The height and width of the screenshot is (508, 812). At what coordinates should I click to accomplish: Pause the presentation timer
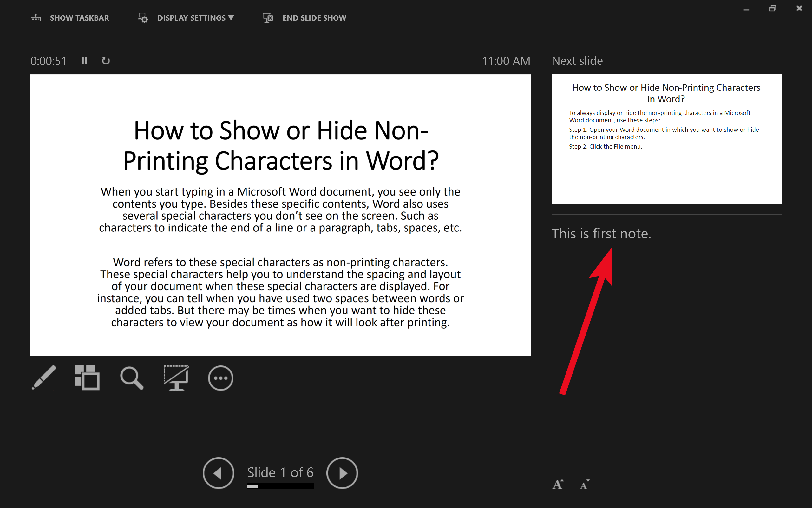(x=84, y=60)
